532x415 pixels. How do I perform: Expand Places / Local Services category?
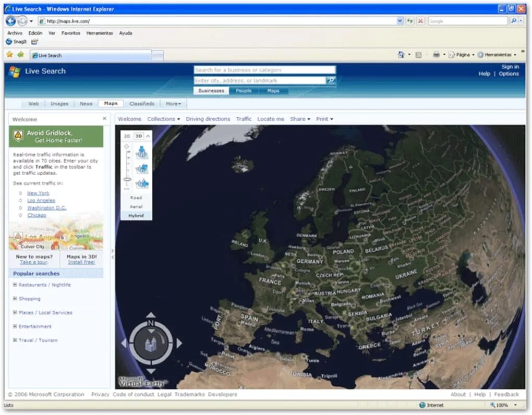pos(15,313)
